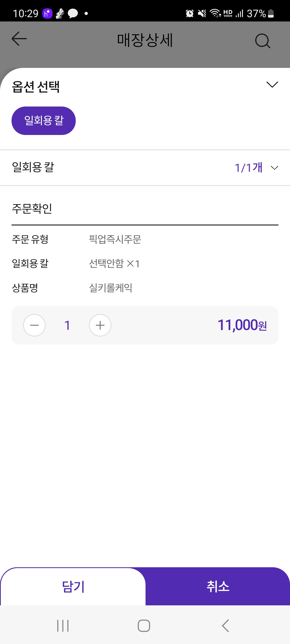Tap the chat bubble notification icon
The width and height of the screenshot is (290, 644).
(73, 13)
